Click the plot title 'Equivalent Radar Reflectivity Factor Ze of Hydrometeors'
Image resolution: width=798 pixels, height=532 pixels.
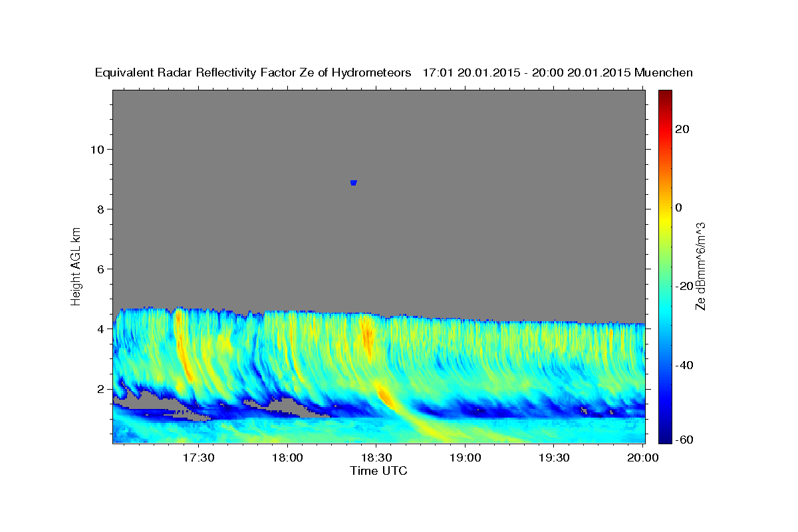pos(253,72)
